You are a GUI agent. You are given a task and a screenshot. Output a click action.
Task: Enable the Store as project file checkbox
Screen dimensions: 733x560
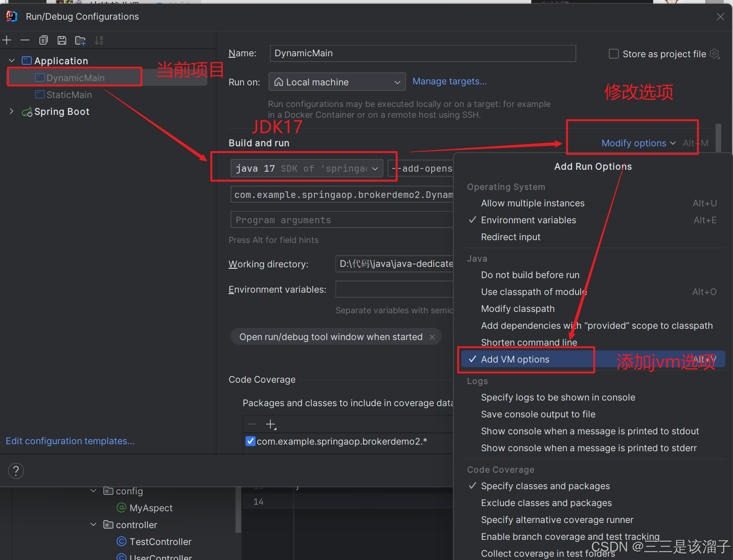(613, 53)
